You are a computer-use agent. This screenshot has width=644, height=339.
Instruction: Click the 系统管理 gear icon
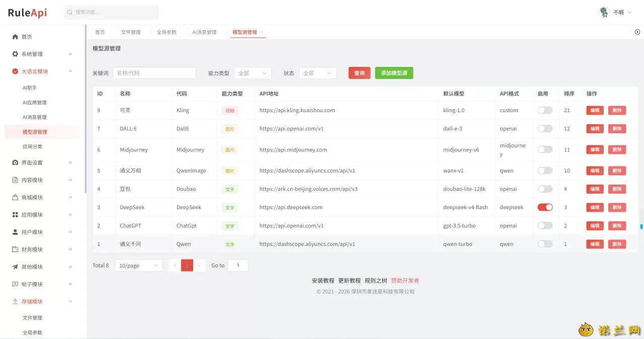coord(15,54)
